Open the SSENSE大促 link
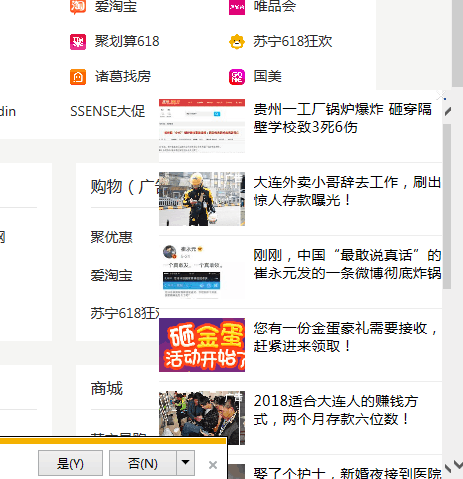This screenshot has height=479, width=463. tap(107, 111)
